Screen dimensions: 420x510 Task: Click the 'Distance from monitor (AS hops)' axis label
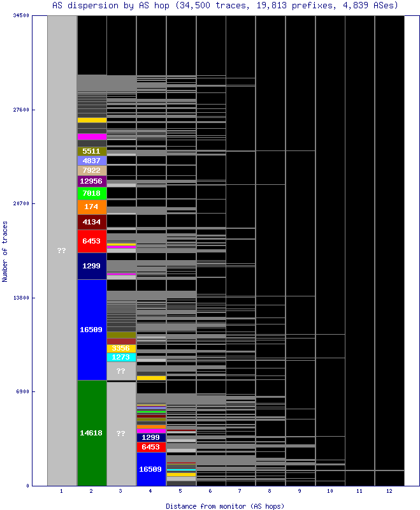(225, 506)
